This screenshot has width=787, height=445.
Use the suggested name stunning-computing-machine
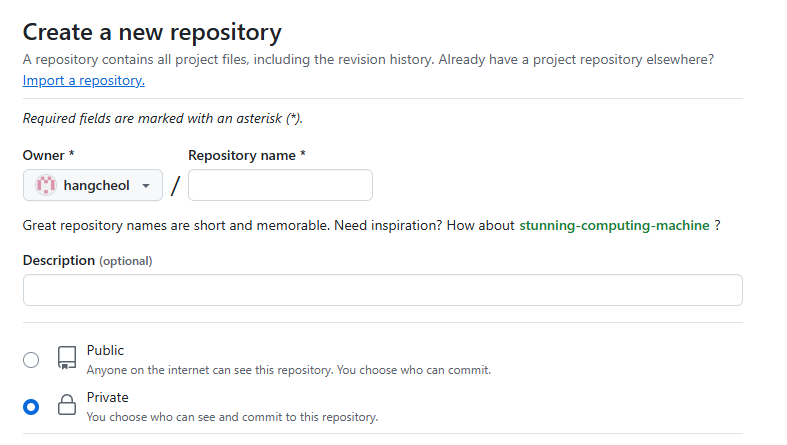point(614,225)
